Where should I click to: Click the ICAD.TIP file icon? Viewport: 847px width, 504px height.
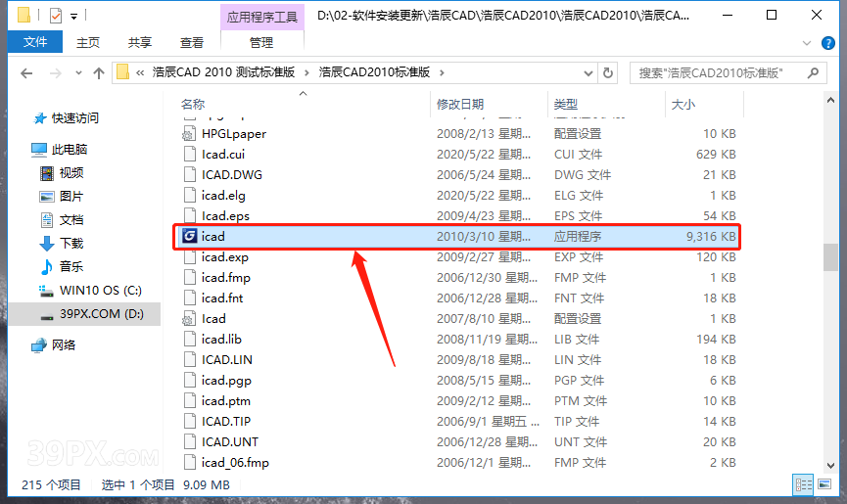pos(190,422)
